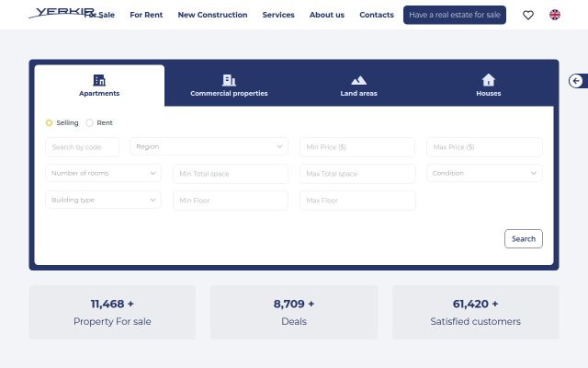Screen dimensions: 588x368
Task: Switch to the Commercial properties tab
Action: (x=229, y=86)
